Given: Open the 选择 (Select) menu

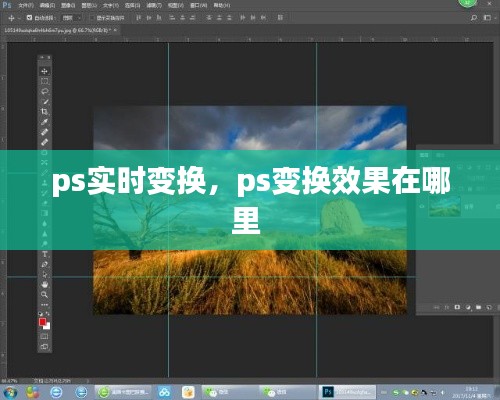Looking at the screenshot, I should pyautogui.click(x=132, y=5).
